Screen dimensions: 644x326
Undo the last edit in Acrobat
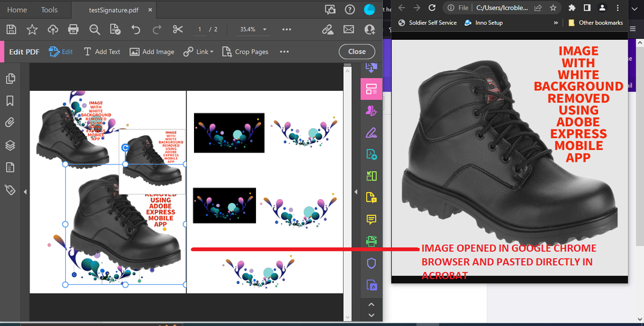click(136, 29)
